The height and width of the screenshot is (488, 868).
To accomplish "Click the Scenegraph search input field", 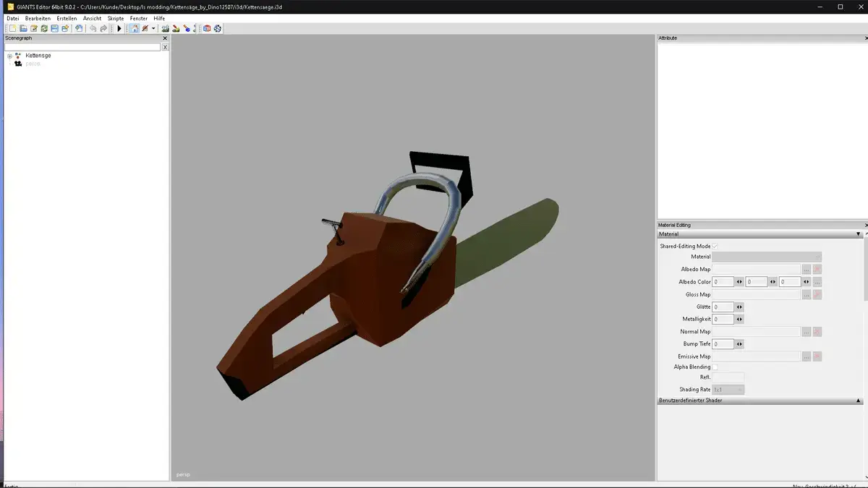I will (82, 47).
